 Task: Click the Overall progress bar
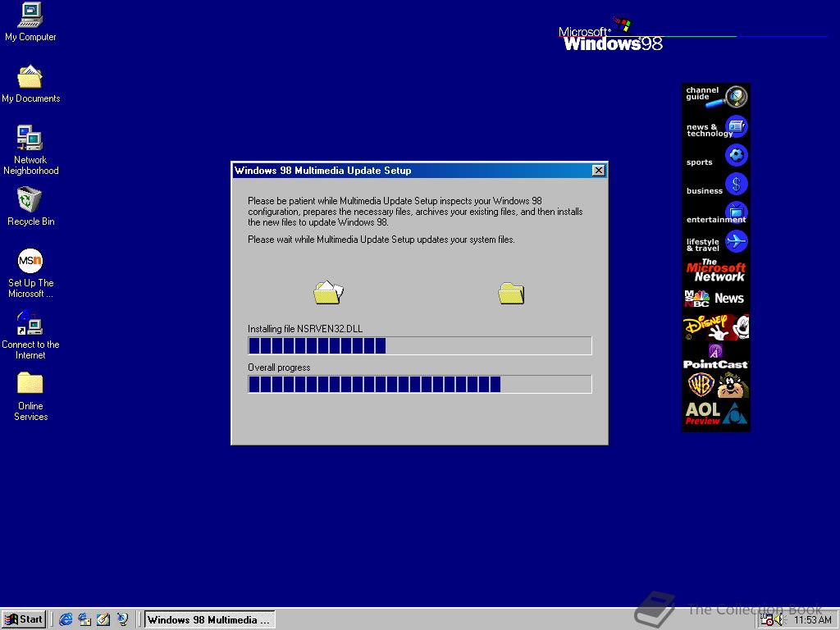pos(419,384)
